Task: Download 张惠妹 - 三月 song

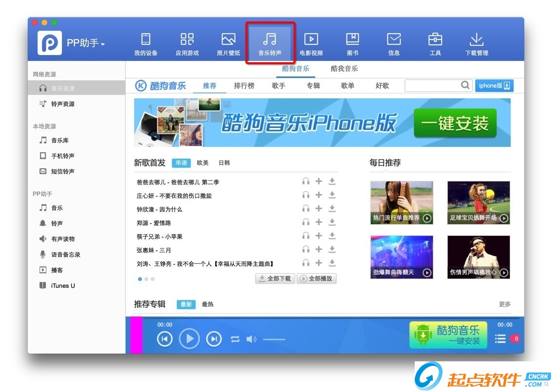Action: point(331,249)
